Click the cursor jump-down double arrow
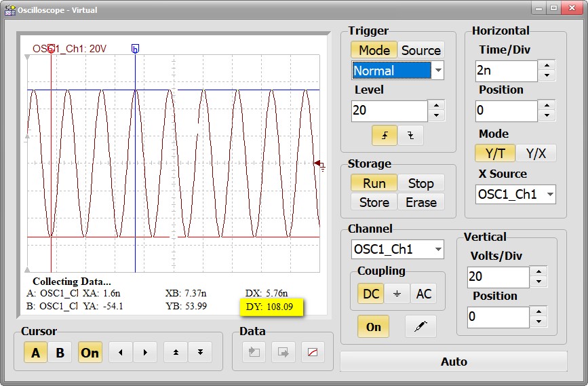The image size is (588, 386). tap(200, 352)
